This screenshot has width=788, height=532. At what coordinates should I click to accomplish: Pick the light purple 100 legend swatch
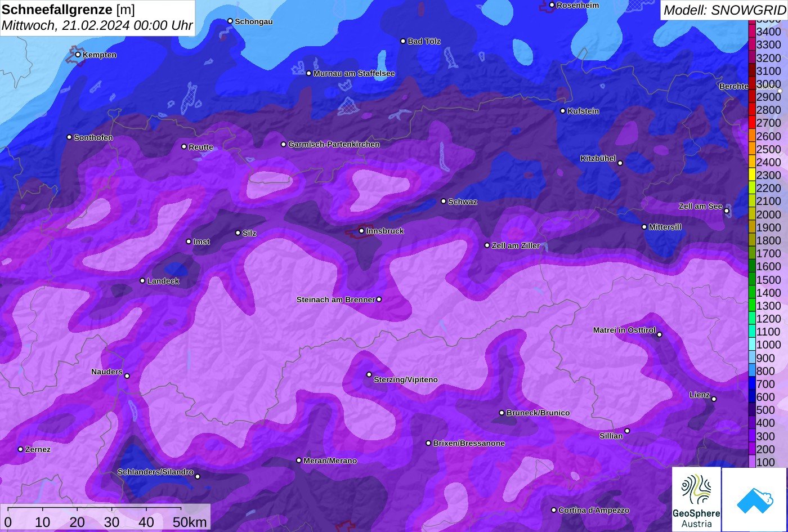pyautogui.click(x=751, y=462)
